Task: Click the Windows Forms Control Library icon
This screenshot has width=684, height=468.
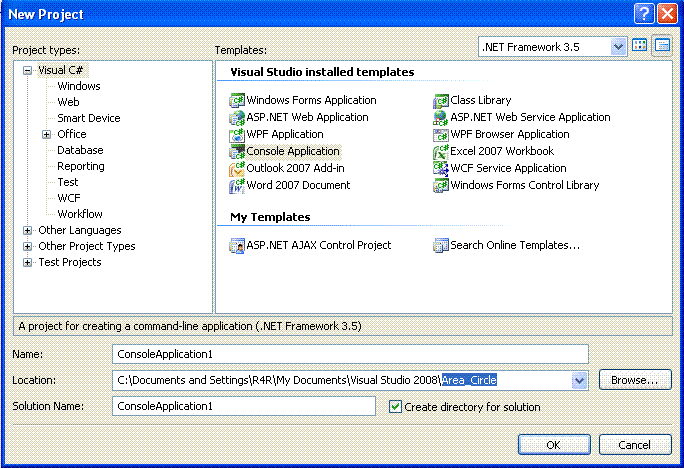Action: pos(441,185)
